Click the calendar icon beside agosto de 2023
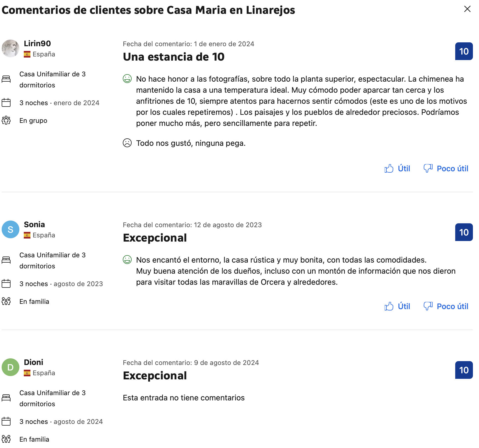This screenshot has width=479, height=448. [x=6, y=284]
